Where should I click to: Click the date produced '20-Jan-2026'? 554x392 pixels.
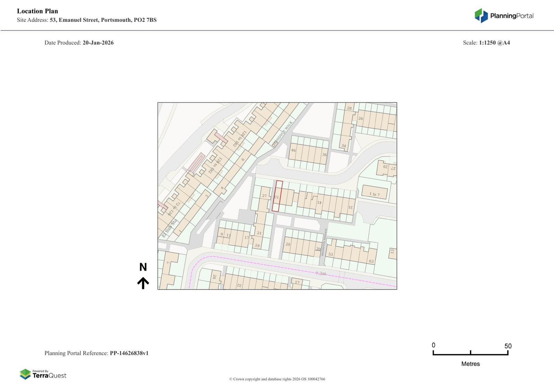coord(98,43)
